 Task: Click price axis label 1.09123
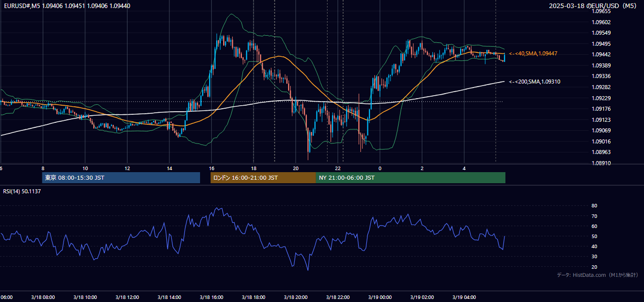[x=601, y=120]
